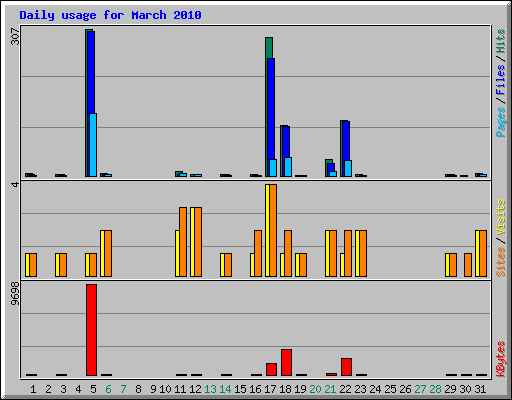Click the orange sites bar for day 1
This screenshot has height=400, width=512.
(x=33, y=265)
